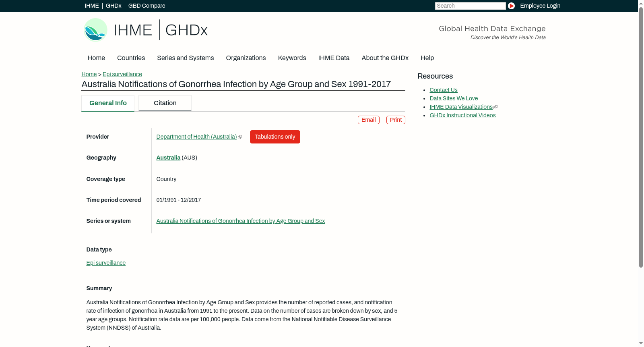Click the GHDx wordmark in header
This screenshot has height=347, width=644.
coord(186,30)
